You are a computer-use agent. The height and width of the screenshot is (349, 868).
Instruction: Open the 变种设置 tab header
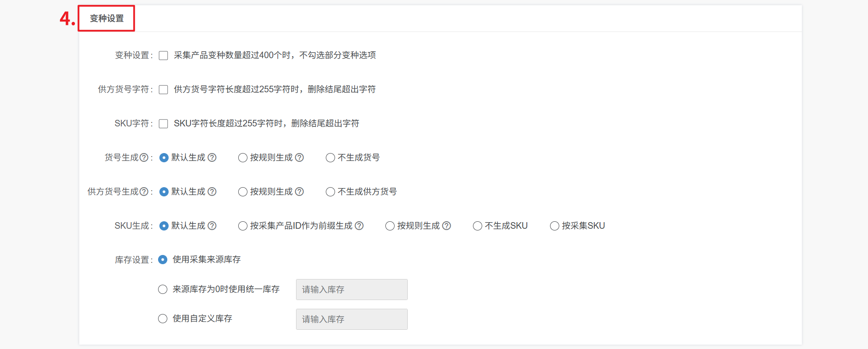click(x=107, y=18)
